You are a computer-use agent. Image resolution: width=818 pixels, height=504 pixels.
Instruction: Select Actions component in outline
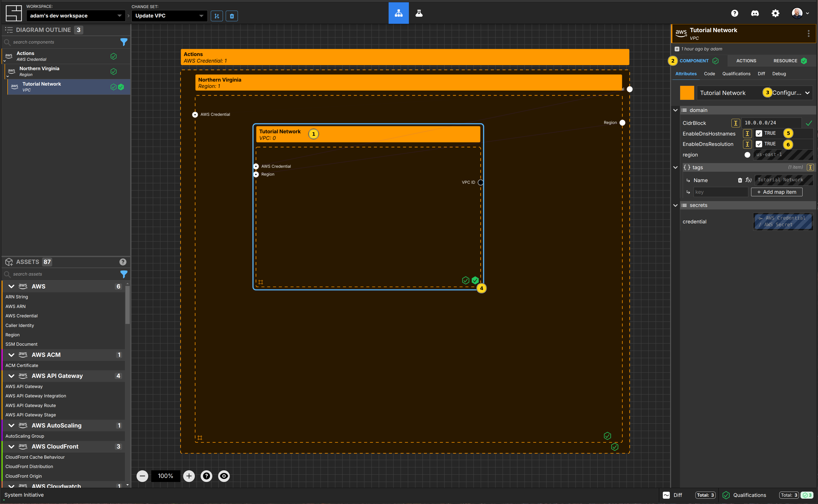(66, 56)
